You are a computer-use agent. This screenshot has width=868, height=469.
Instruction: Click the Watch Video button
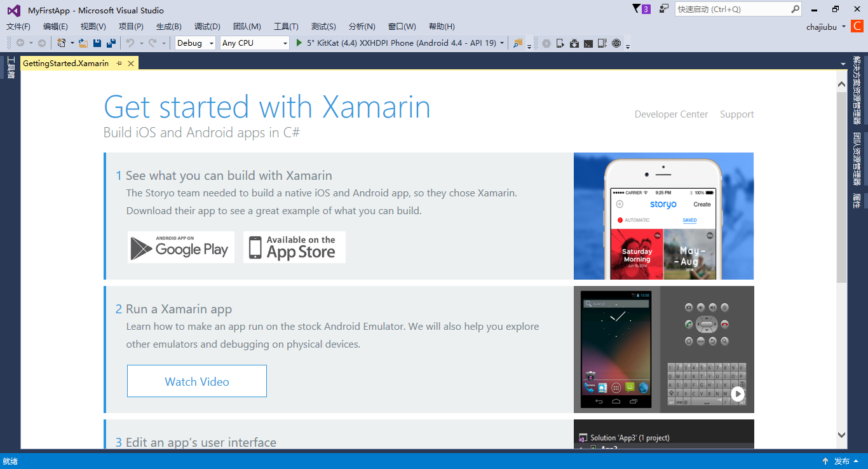(x=197, y=381)
